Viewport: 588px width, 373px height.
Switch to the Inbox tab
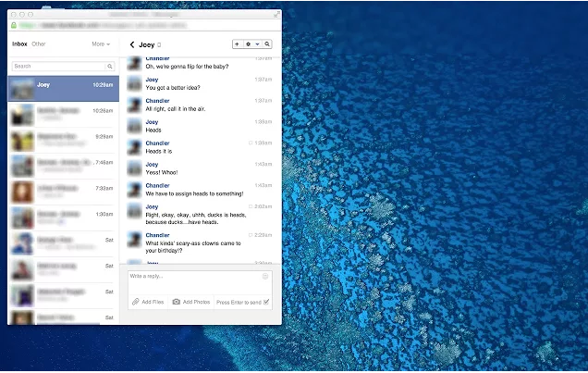(19, 44)
